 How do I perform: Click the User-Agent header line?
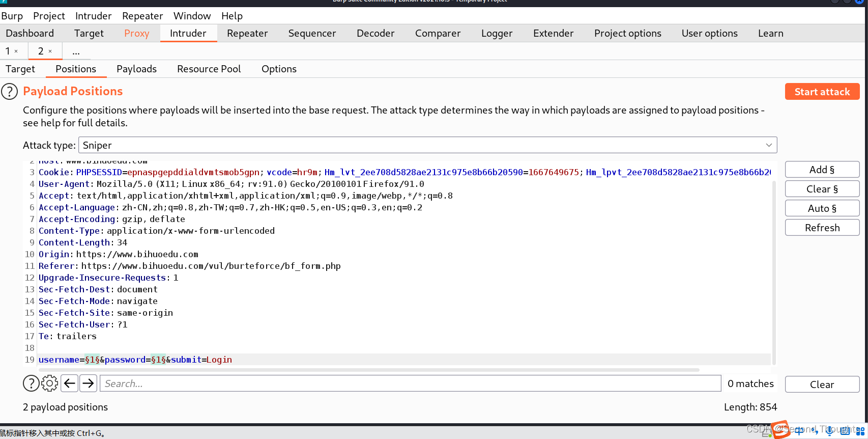pos(232,184)
